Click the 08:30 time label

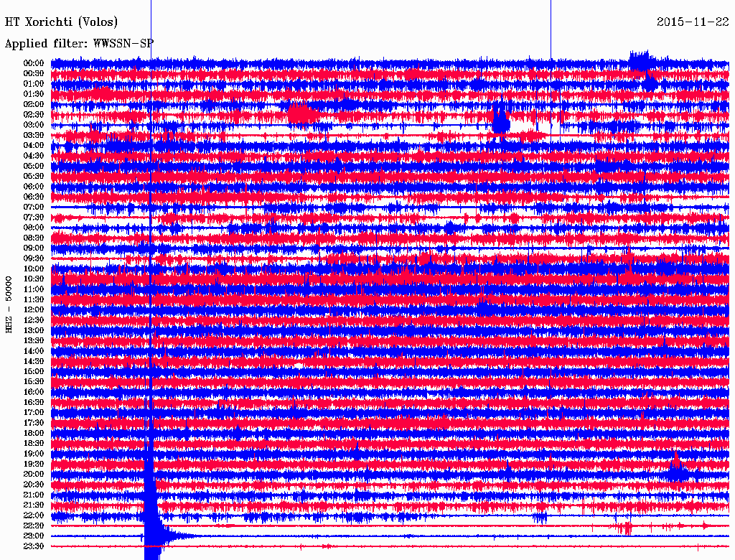click(x=33, y=238)
